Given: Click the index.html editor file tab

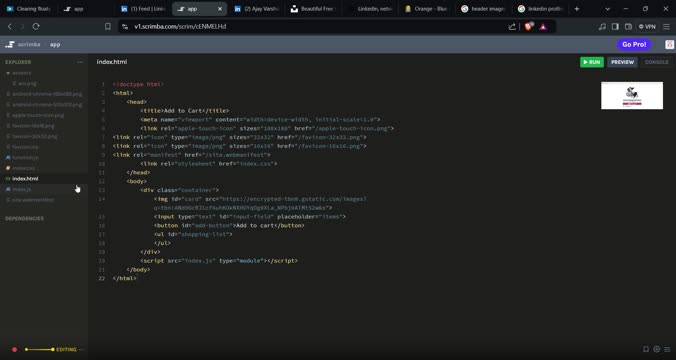Looking at the screenshot, I should coord(112,62).
